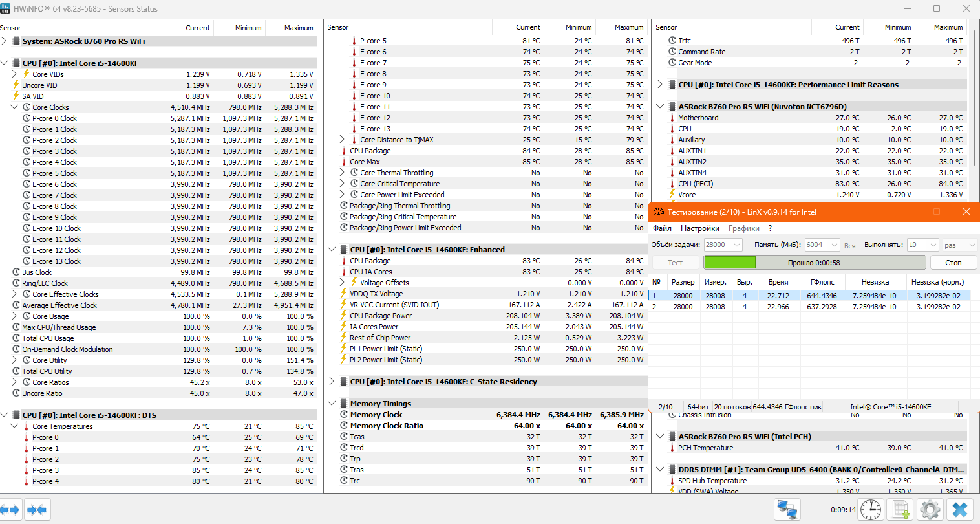
Task: Click the lightning icon next to SA VID
Action: click(16, 96)
